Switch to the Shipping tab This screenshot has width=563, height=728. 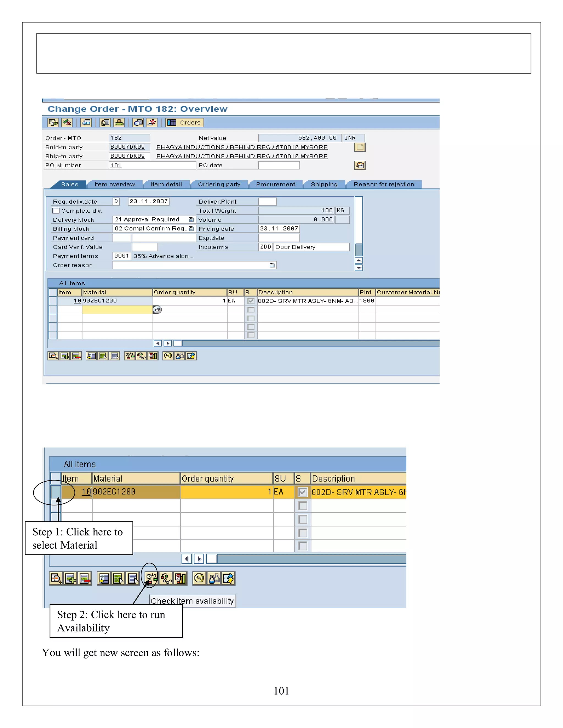tap(324, 184)
